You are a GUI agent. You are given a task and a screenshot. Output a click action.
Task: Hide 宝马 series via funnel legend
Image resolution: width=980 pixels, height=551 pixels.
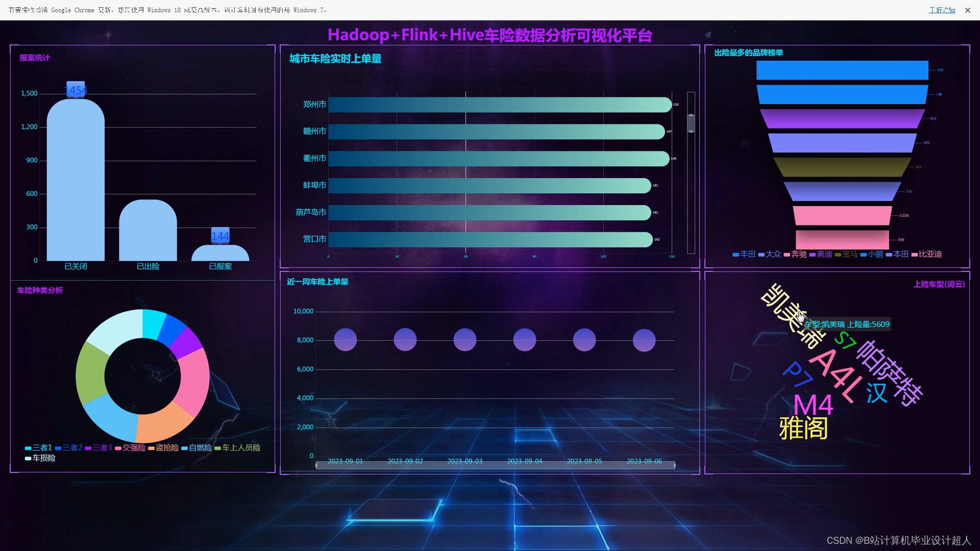[x=846, y=255]
